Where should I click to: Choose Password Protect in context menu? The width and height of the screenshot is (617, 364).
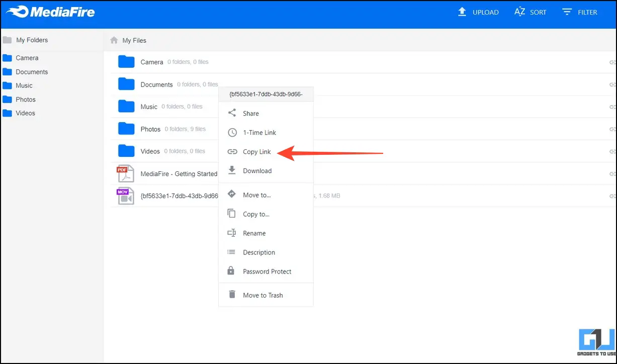coord(266,271)
